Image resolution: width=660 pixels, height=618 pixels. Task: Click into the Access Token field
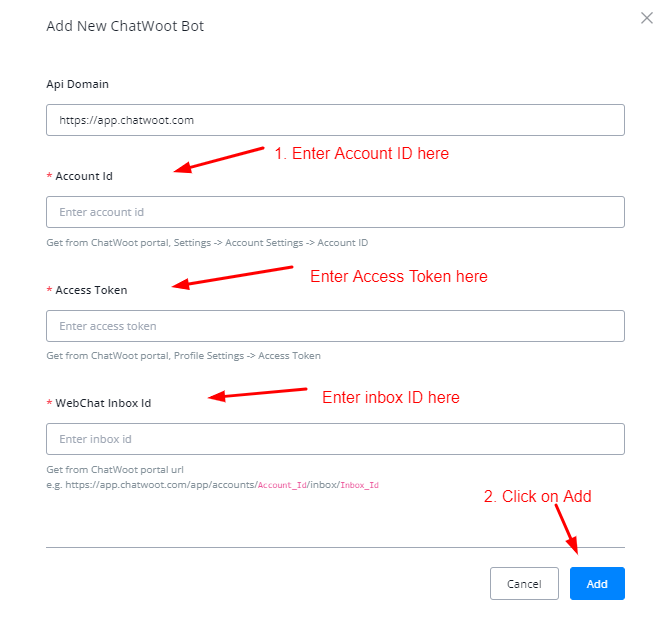335,326
